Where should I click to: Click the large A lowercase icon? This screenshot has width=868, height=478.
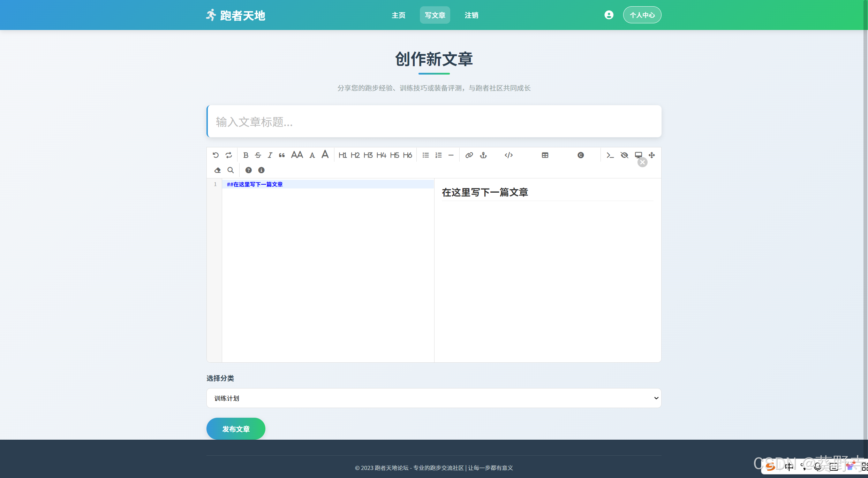pyautogui.click(x=325, y=154)
